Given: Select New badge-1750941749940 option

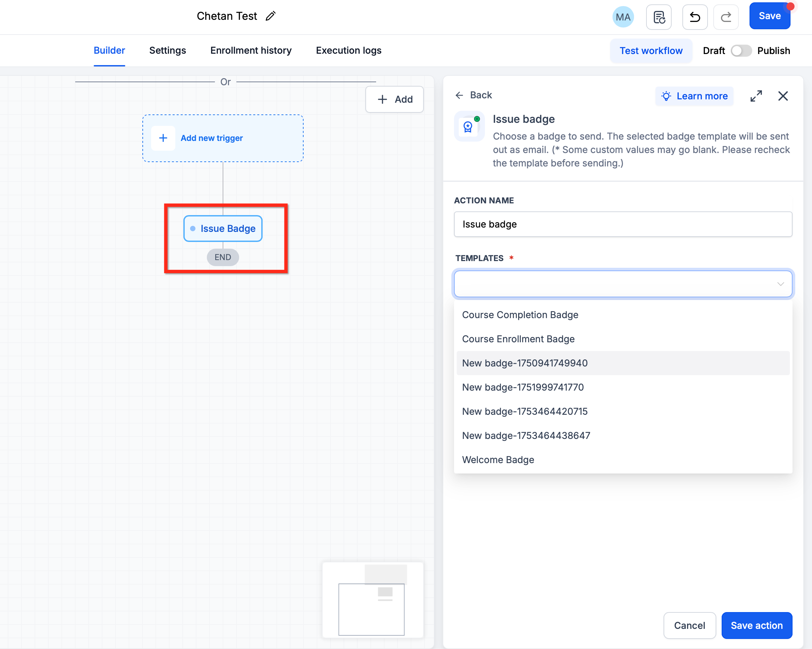Looking at the screenshot, I should point(623,363).
